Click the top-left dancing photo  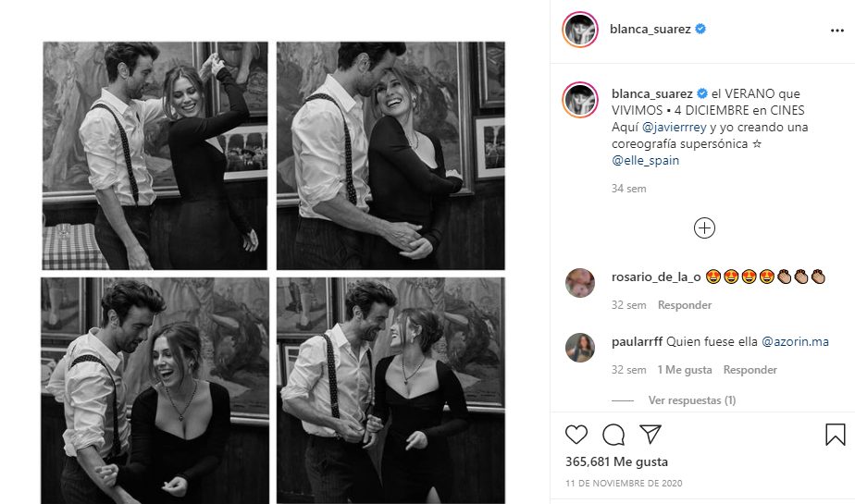pyautogui.click(x=155, y=155)
